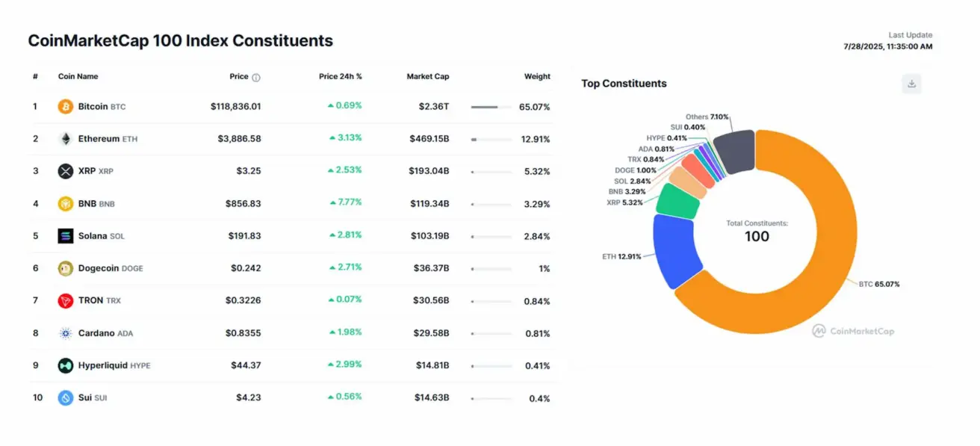This screenshot has width=980, height=446.
Task: Click the Market Cap column header
Action: 428,76
